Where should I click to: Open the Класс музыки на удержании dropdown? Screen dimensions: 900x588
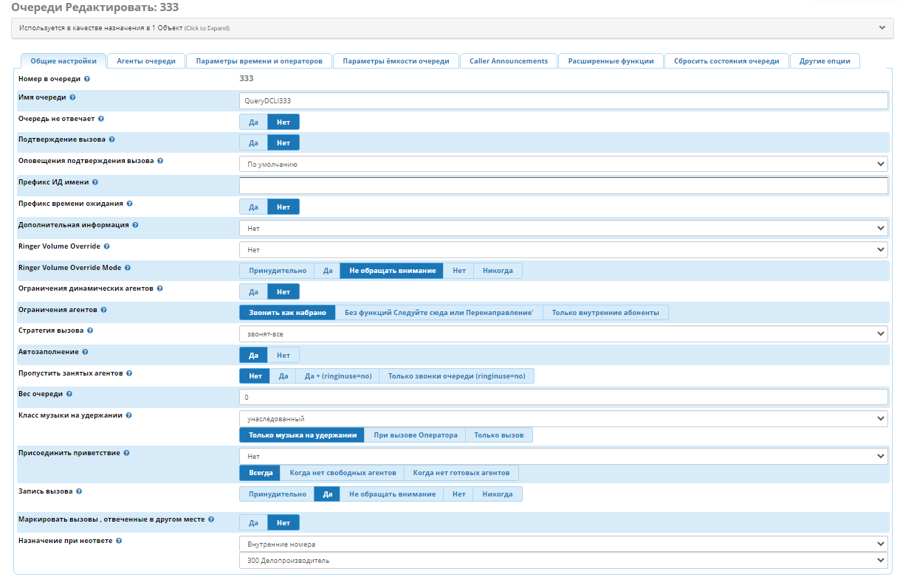[x=563, y=419]
